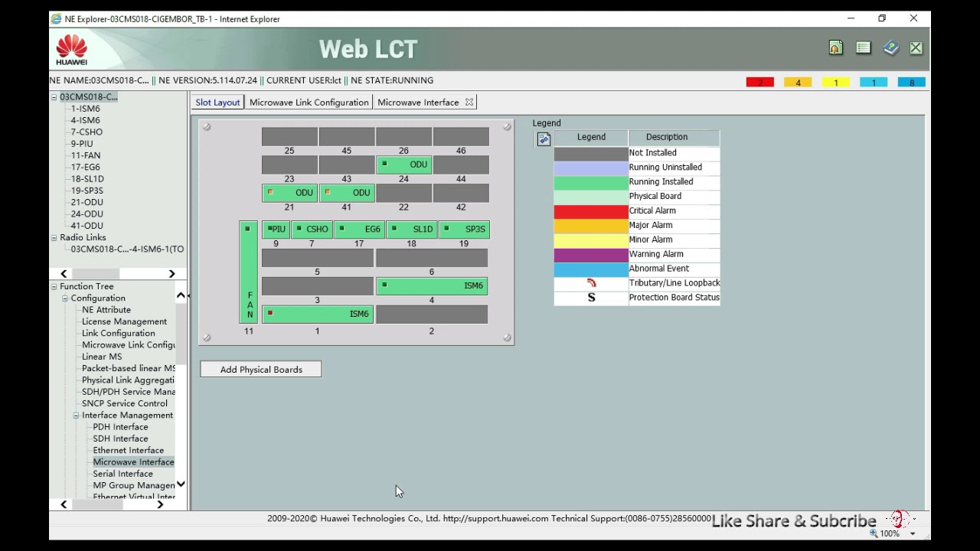Select 41-ODU in the NE tree
The image size is (980, 551).
coord(87,226)
